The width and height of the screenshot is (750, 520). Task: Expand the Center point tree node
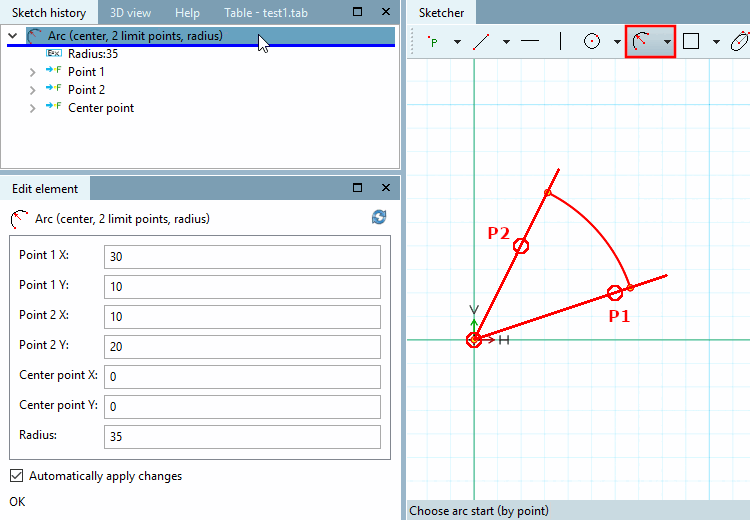click(32, 109)
